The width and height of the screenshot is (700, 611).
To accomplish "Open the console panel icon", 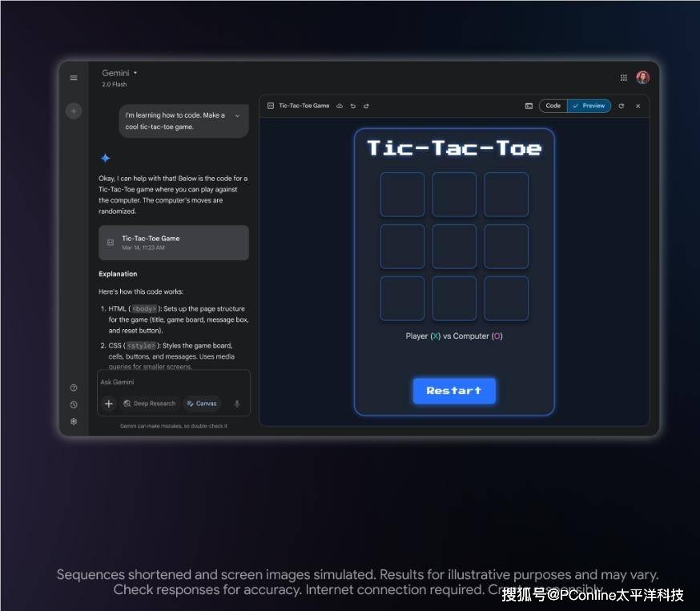I will 529,106.
